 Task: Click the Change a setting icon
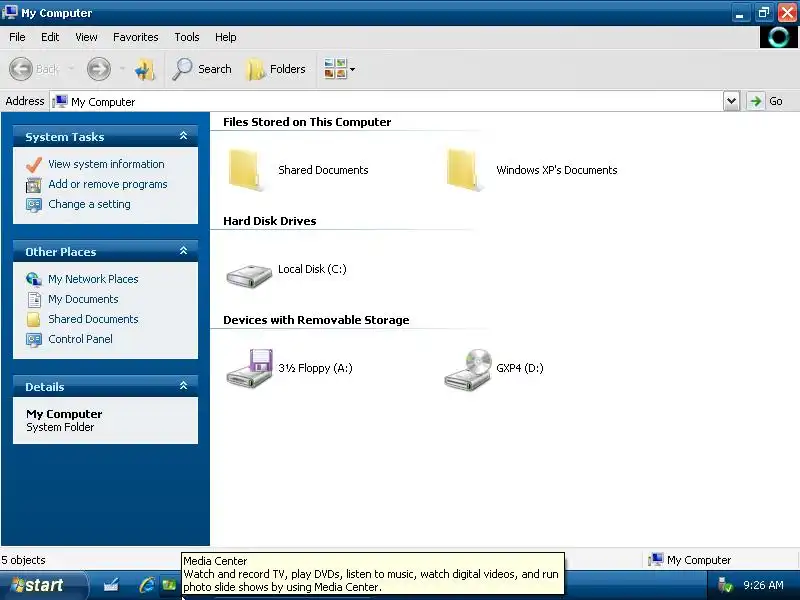pos(34,204)
